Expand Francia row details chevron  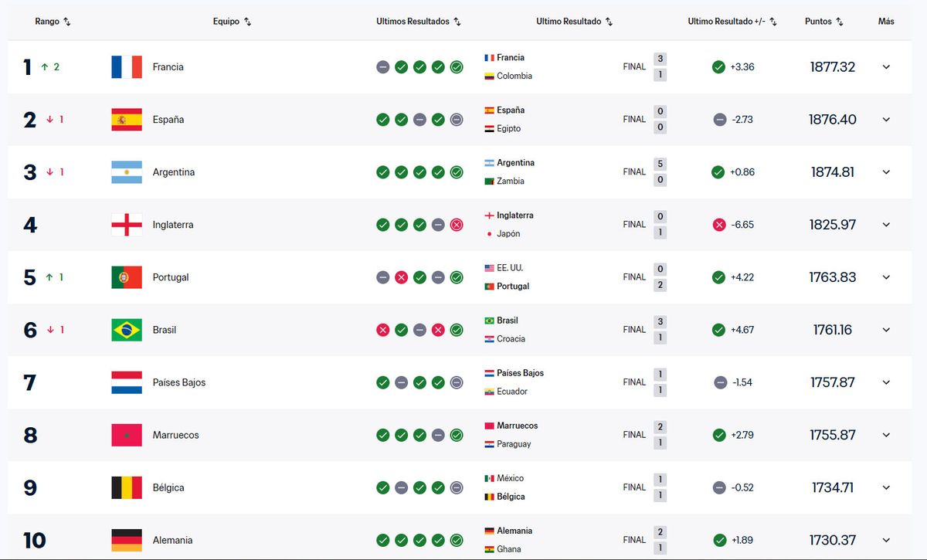(x=886, y=67)
